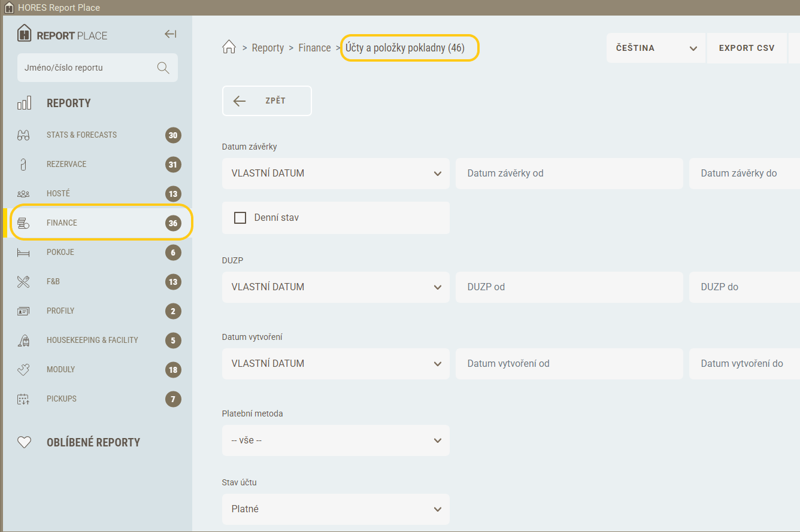Enable the Denní stav checkbox
This screenshot has height=532, width=800.
[240, 218]
